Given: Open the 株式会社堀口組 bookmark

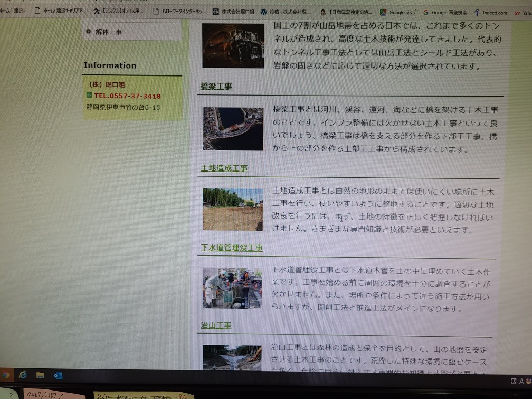Looking at the screenshot, I should click(x=233, y=12).
